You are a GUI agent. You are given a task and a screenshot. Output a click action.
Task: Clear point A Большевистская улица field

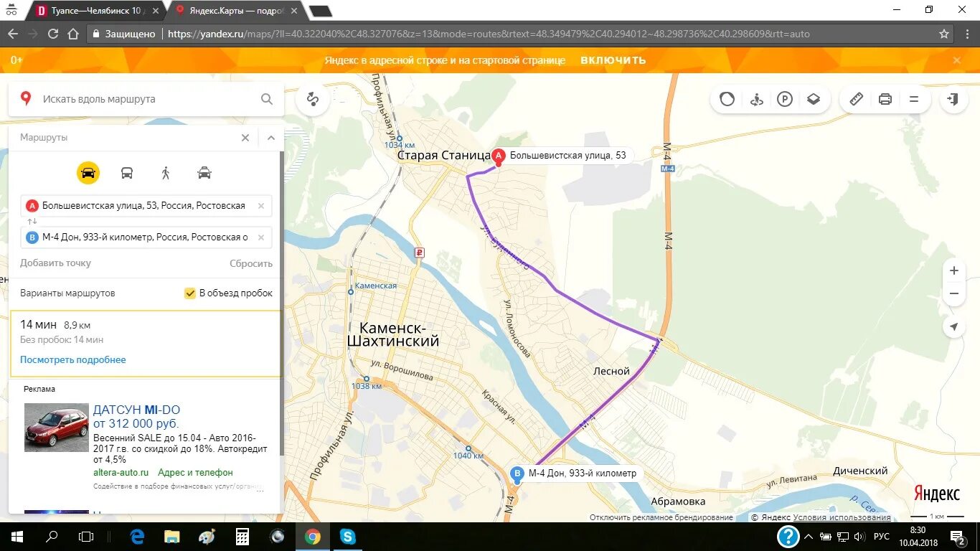point(261,206)
